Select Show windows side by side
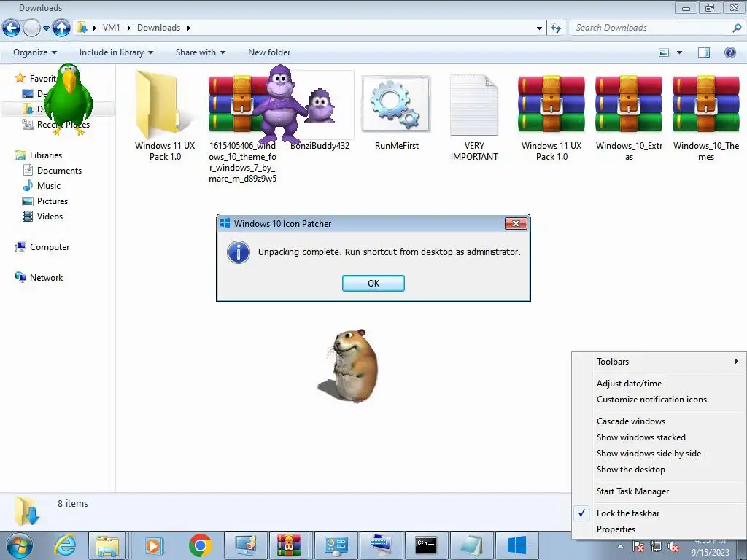This screenshot has height=560, width=747. click(659, 454)
